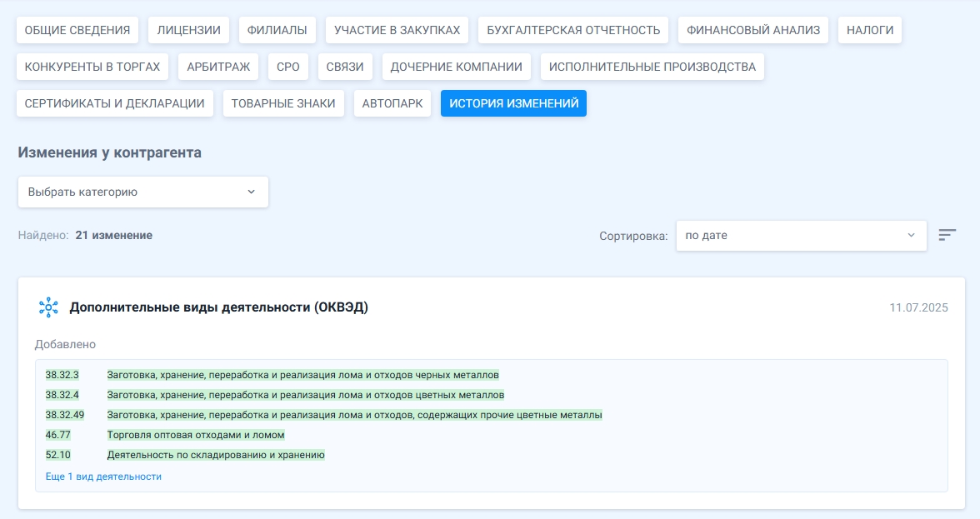This screenshot has height=519, width=980.
Task: Click the Изменения у контрагента heading
Action: point(109,152)
